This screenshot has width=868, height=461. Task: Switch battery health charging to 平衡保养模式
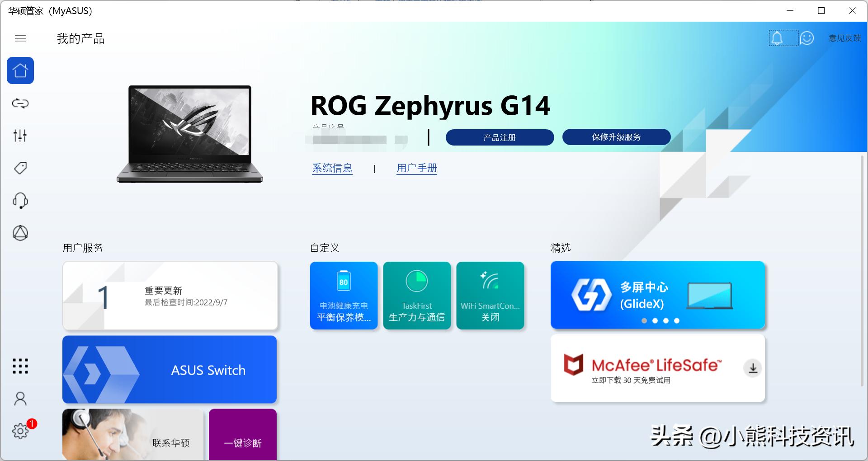pyautogui.click(x=344, y=295)
